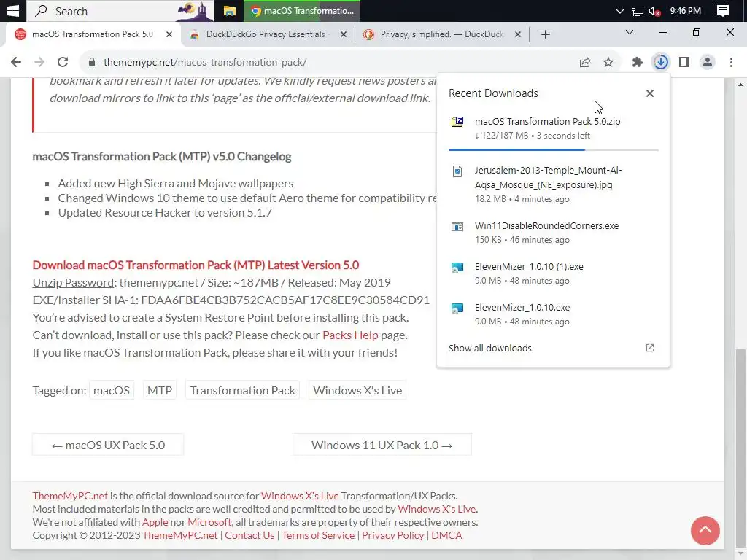Open the Windows Start menu
747x560 pixels.
[13, 10]
